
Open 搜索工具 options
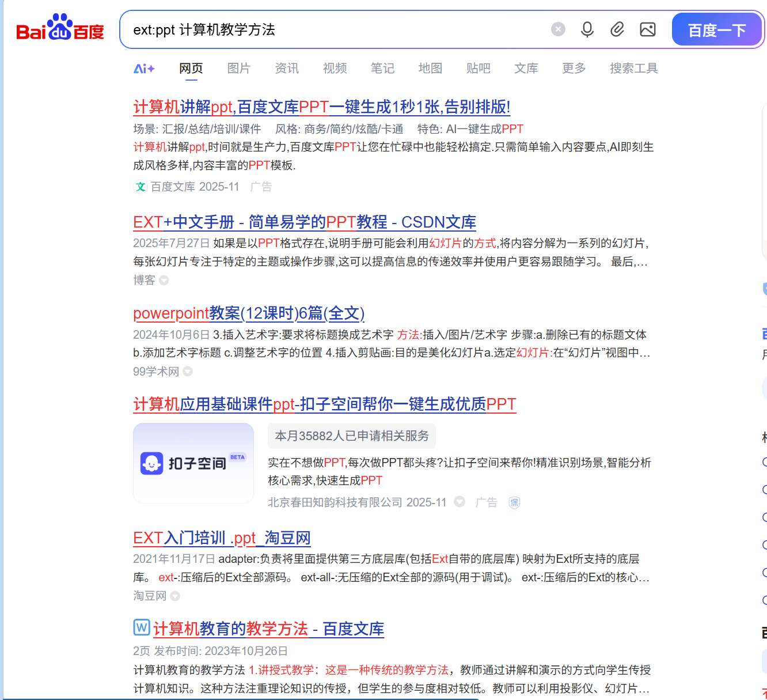click(x=633, y=68)
